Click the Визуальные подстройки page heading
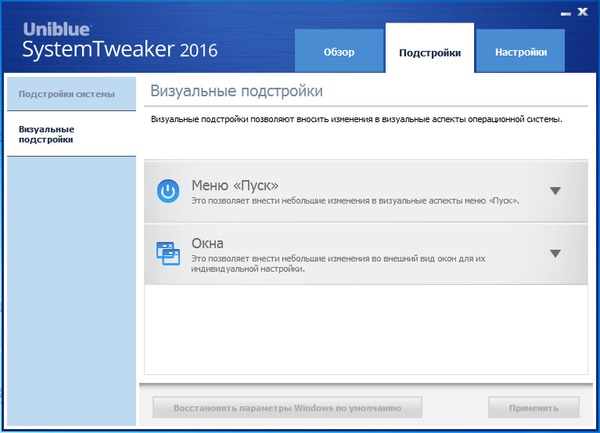The height and width of the screenshot is (433, 600). (236, 92)
